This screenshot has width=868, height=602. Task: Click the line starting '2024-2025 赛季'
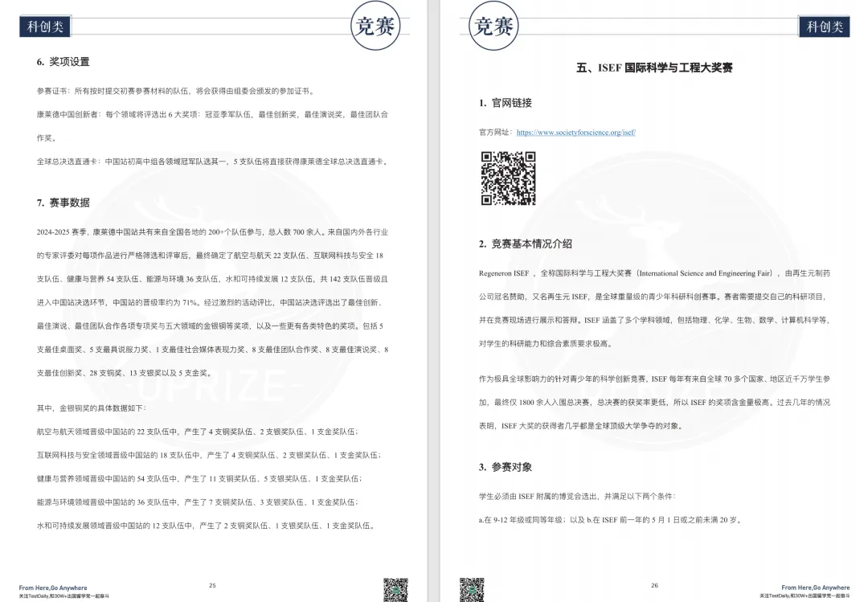212,232
